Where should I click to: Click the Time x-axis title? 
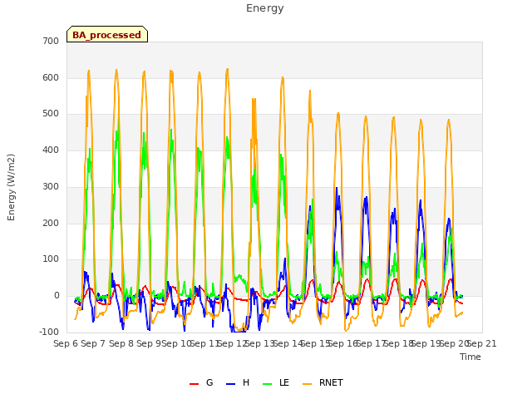click(x=470, y=357)
